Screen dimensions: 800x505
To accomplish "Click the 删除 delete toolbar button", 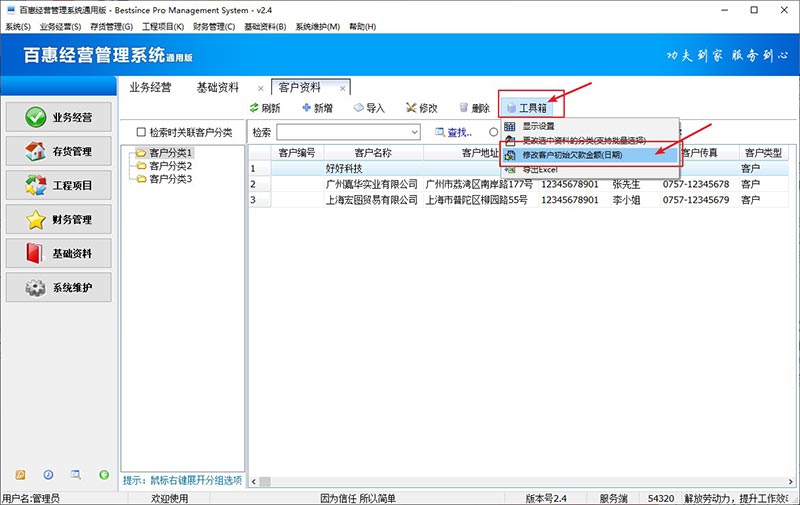I will (x=474, y=108).
